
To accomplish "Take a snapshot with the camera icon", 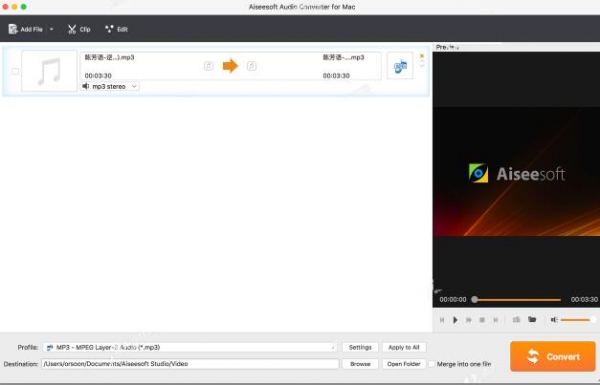I will point(517,320).
